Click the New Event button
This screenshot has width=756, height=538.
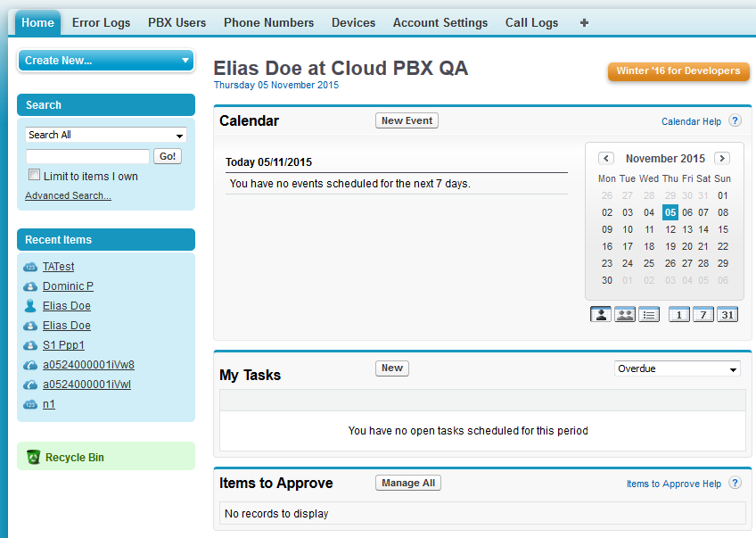point(407,120)
